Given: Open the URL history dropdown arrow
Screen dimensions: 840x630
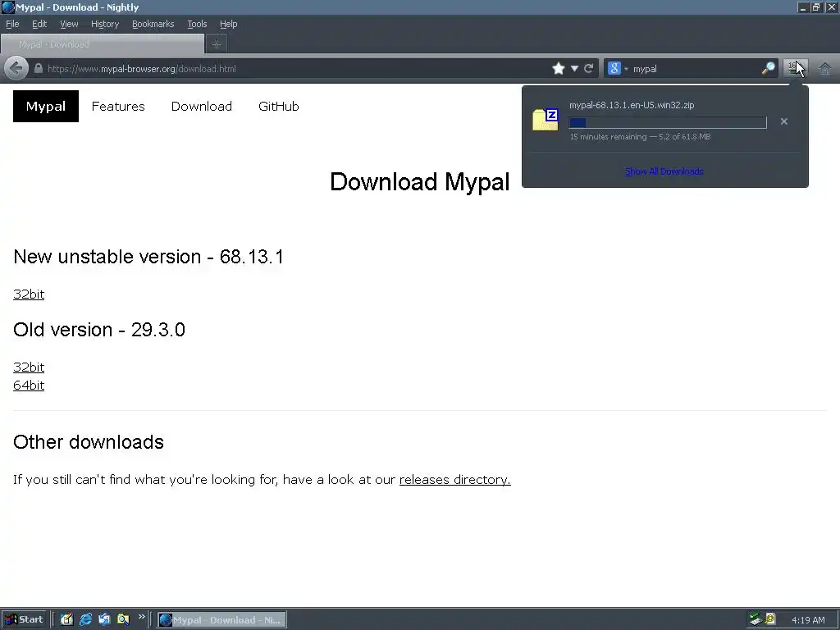Looking at the screenshot, I should point(574,69).
